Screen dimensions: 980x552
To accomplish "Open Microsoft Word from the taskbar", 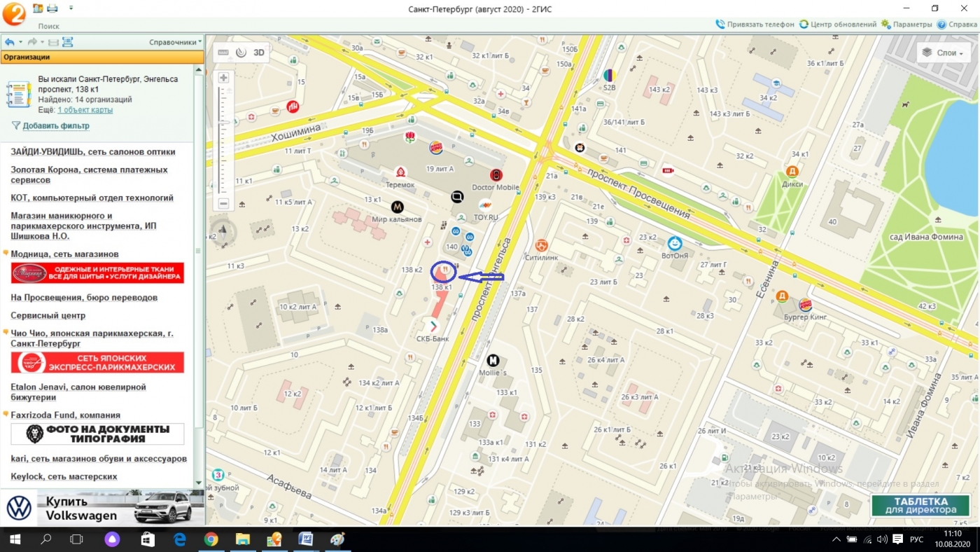I will tap(306, 539).
